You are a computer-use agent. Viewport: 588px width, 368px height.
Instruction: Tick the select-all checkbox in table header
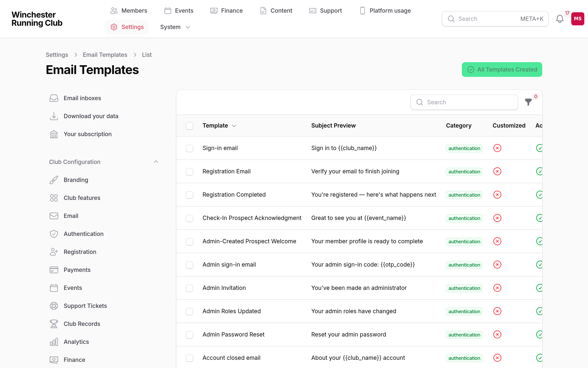[189, 126]
